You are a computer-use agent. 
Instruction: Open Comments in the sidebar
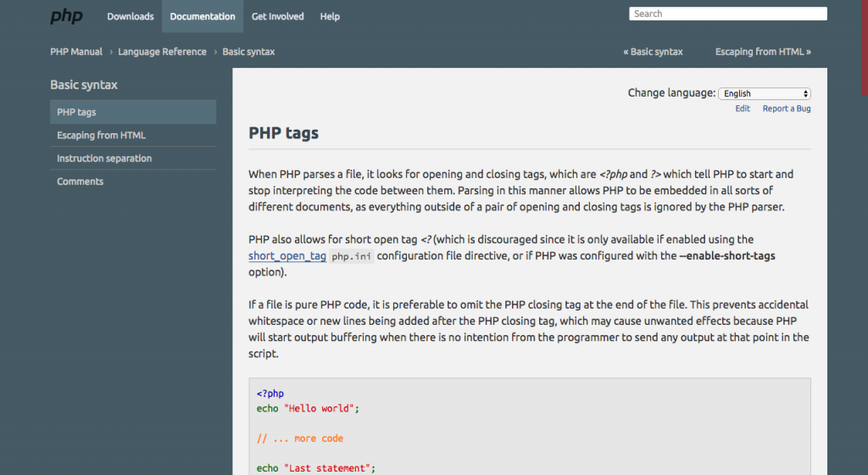[x=133, y=182]
